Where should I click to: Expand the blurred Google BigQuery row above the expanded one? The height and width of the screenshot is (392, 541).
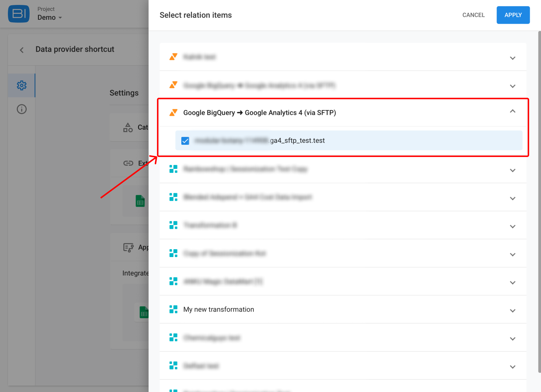click(x=512, y=86)
